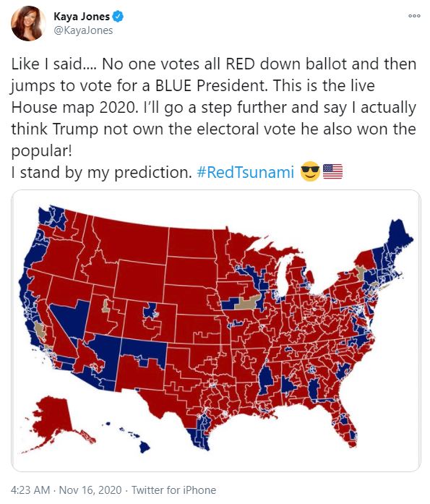Screen dimensions: 430x504
Task: Open the House map image
Action: 216,330
